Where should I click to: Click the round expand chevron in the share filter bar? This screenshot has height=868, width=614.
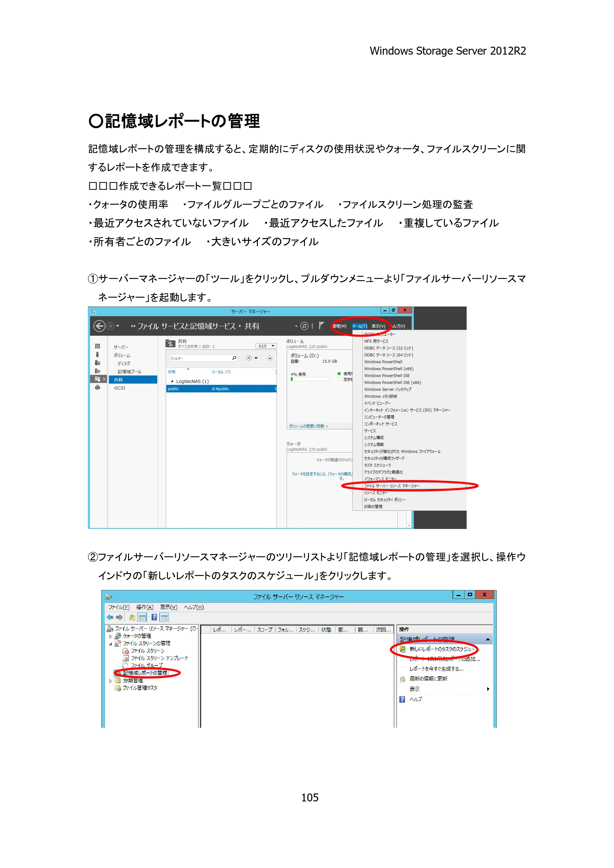point(270,358)
